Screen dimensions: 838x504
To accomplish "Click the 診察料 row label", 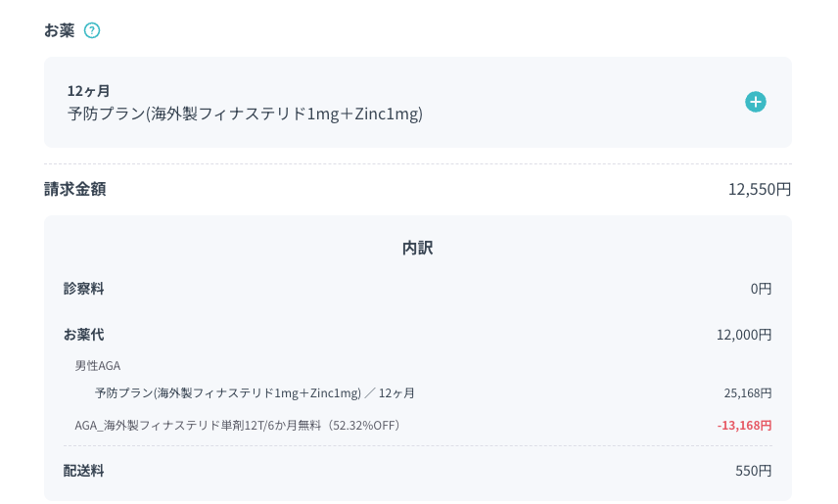I will tap(84, 289).
